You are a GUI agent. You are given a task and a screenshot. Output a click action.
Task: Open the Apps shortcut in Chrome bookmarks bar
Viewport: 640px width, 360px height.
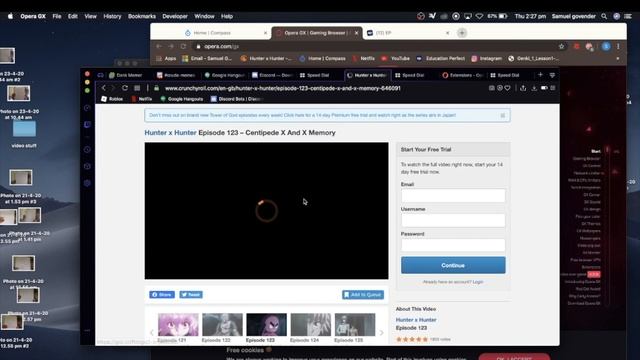coord(166,58)
